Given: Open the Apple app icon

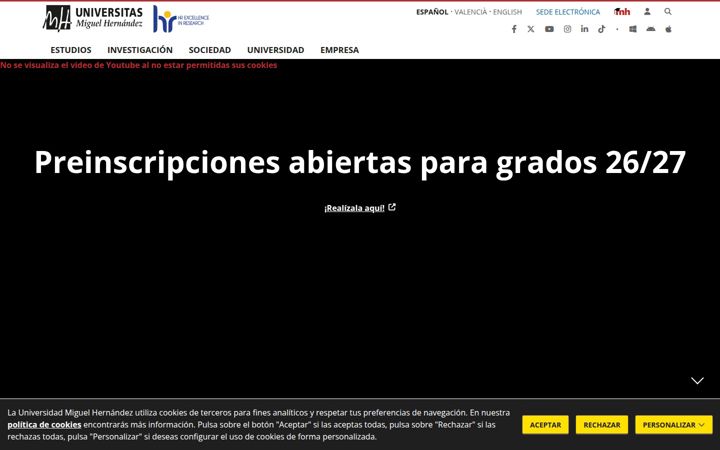Looking at the screenshot, I should [x=669, y=29].
